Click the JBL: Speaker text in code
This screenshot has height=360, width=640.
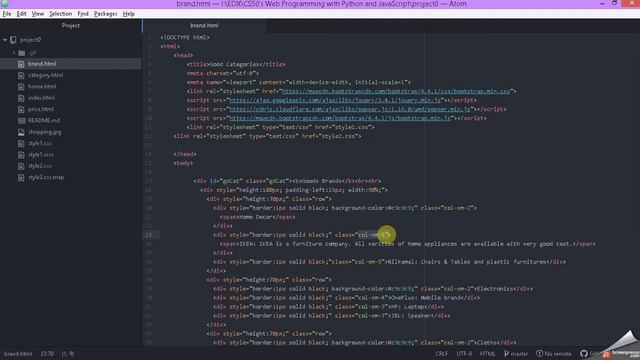click(x=411, y=316)
